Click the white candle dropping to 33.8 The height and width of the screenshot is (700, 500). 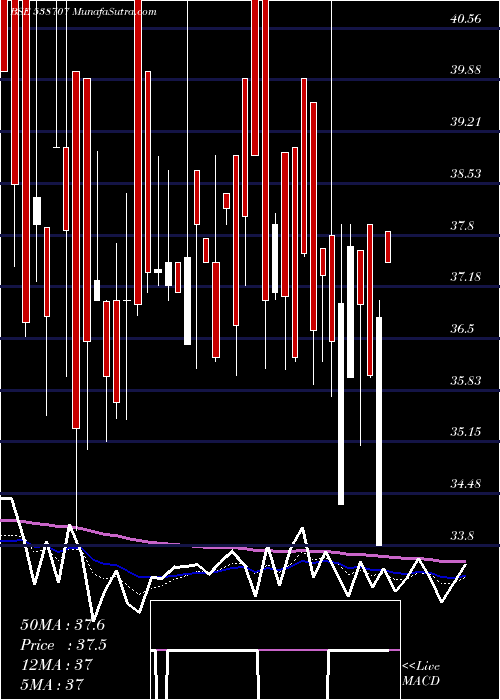coord(379,431)
